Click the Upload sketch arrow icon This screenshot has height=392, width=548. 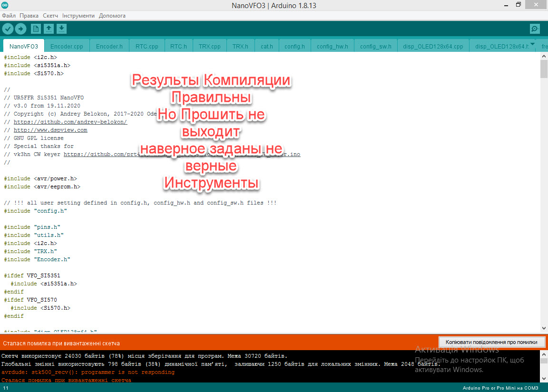[20, 29]
